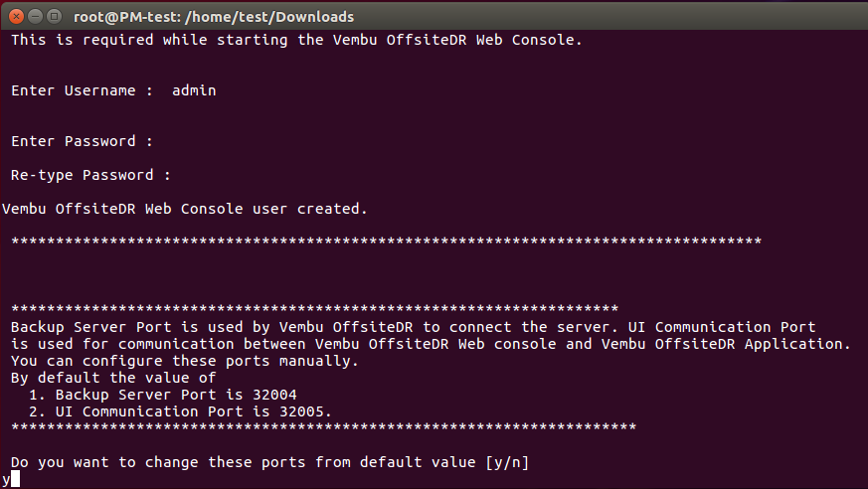
Task: Click the asterisk line below port list
Action: pyautogui.click(x=324, y=427)
